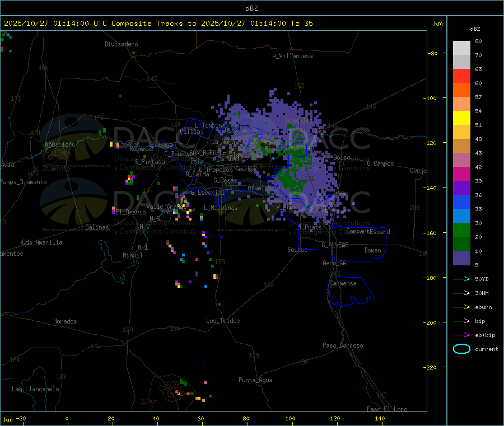Click the 'Tz 35' header value

coord(301,24)
